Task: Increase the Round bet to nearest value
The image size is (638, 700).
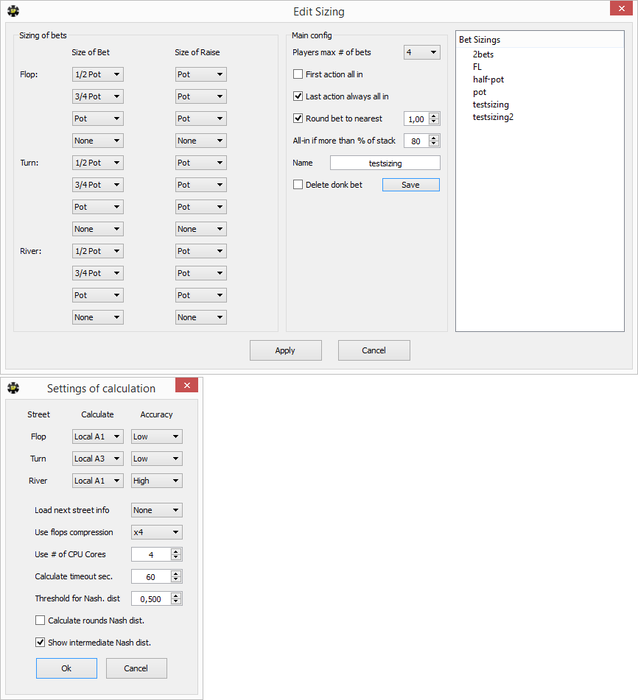Action: (x=434, y=116)
